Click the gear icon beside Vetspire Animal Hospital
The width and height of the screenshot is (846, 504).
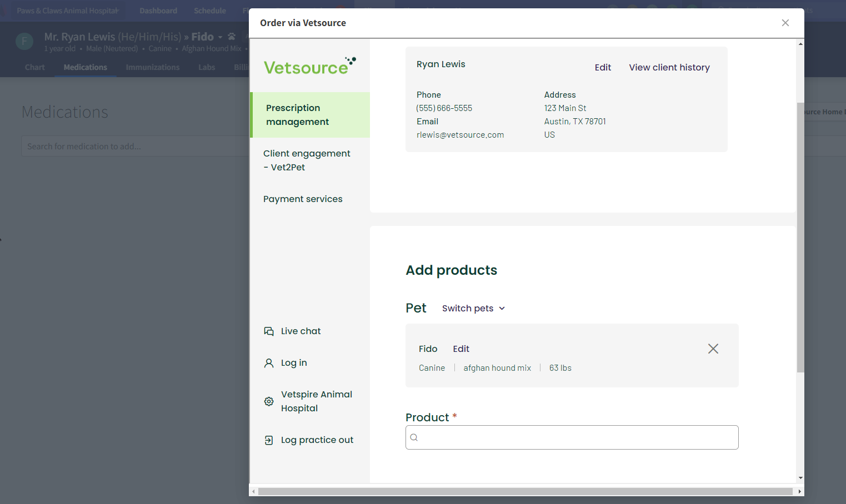269,401
